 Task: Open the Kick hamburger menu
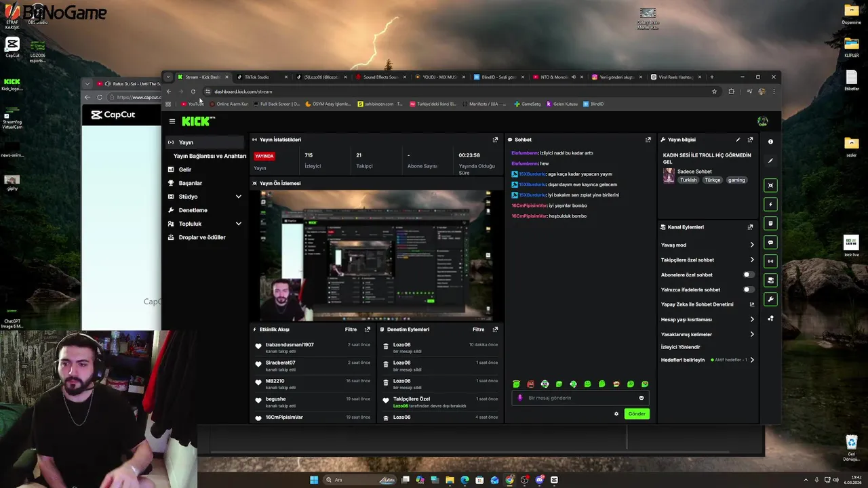[172, 121]
